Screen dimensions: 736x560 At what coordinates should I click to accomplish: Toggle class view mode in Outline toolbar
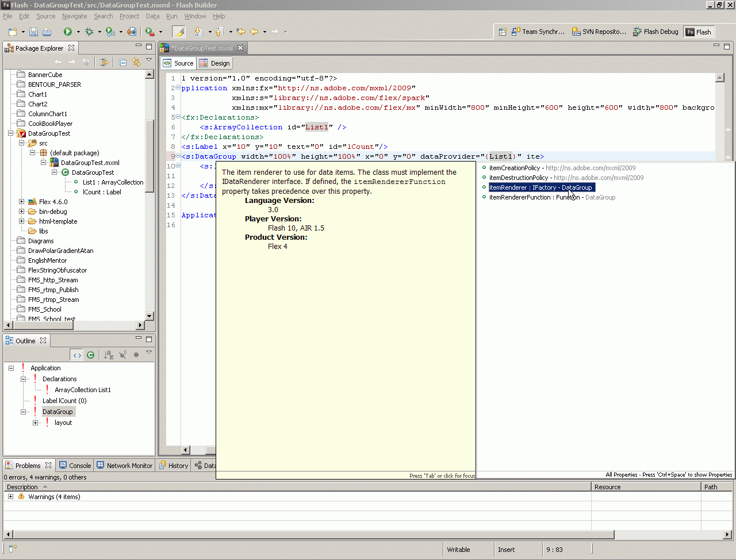[91, 355]
